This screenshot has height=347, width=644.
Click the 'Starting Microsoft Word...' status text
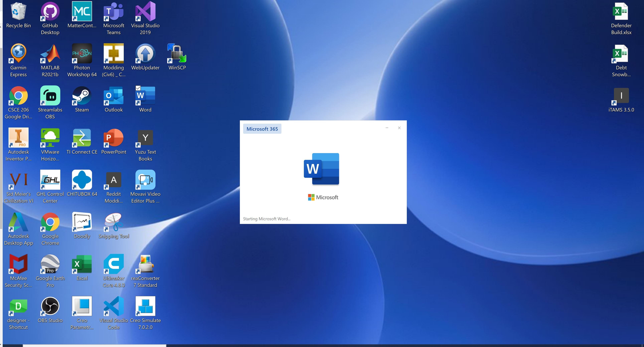coord(267,219)
